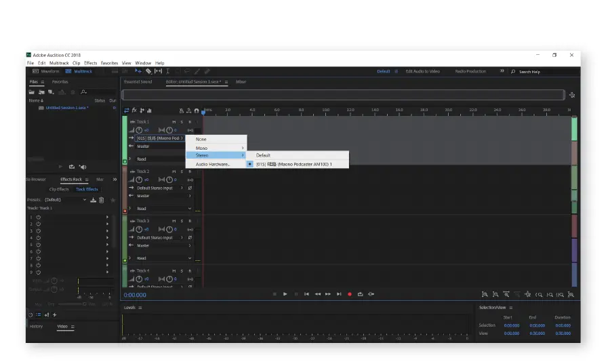Select the Move tool in the toolbar

pyautogui.click(x=138, y=71)
